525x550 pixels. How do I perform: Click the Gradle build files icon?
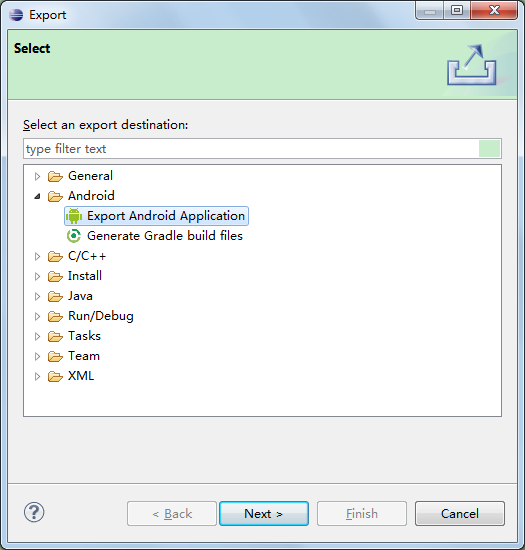[74, 236]
